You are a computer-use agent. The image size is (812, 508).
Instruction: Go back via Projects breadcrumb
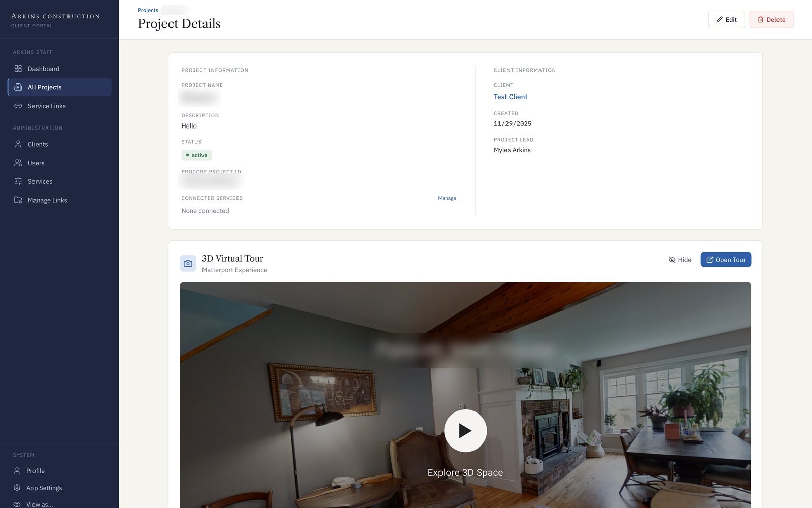point(148,10)
